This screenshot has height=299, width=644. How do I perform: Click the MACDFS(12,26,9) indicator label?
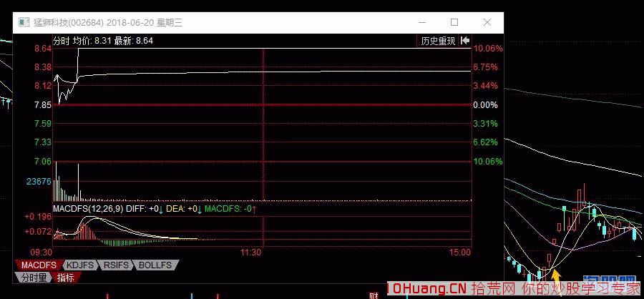[x=88, y=209]
